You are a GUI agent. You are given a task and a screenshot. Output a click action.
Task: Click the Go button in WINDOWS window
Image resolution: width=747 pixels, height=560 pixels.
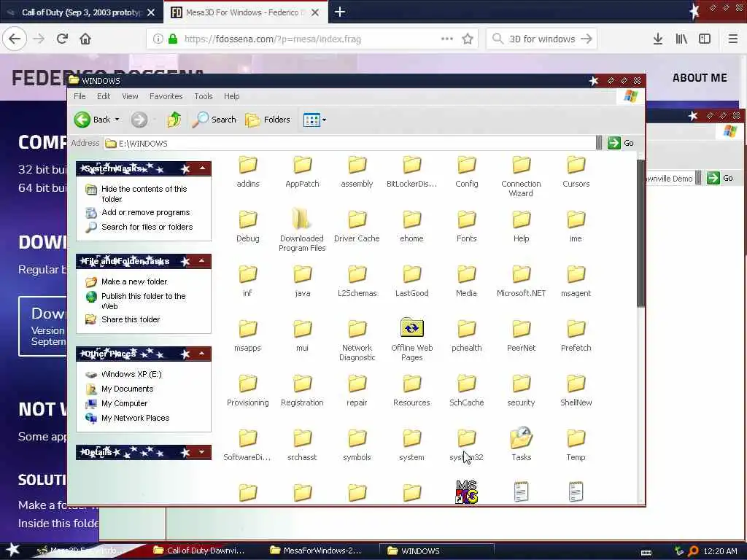click(621, 143)
